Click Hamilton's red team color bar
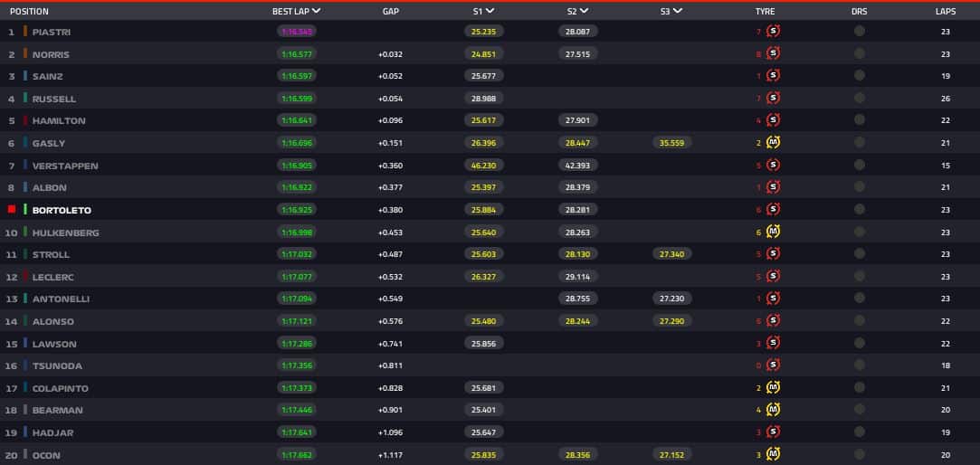Screen dimensions: 980x465 pyautogui.click(x=25, y=120)
